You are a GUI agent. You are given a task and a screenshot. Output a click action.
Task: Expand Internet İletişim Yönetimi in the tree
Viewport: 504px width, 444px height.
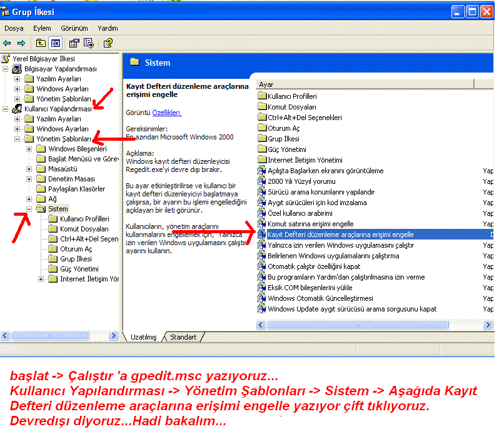[x=41, y=279]
